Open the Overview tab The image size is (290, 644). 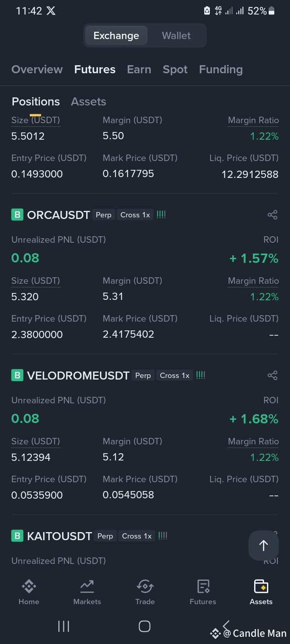(37, 69)
